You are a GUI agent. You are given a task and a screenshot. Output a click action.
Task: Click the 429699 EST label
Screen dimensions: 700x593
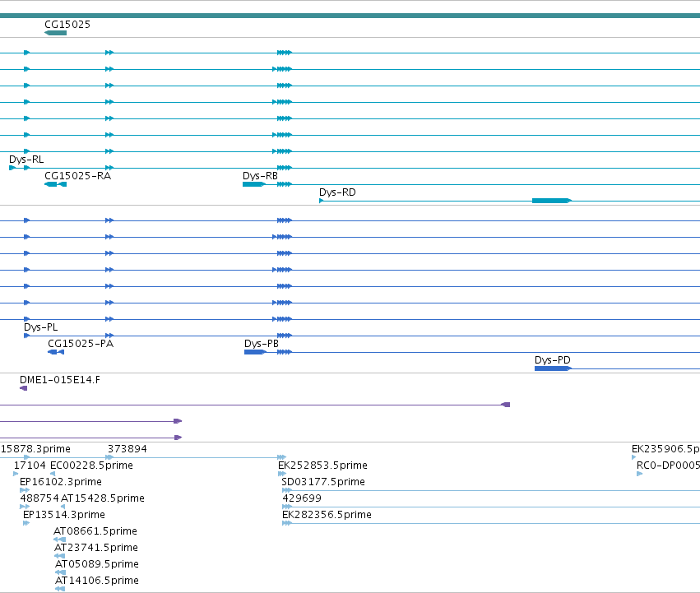302,498
